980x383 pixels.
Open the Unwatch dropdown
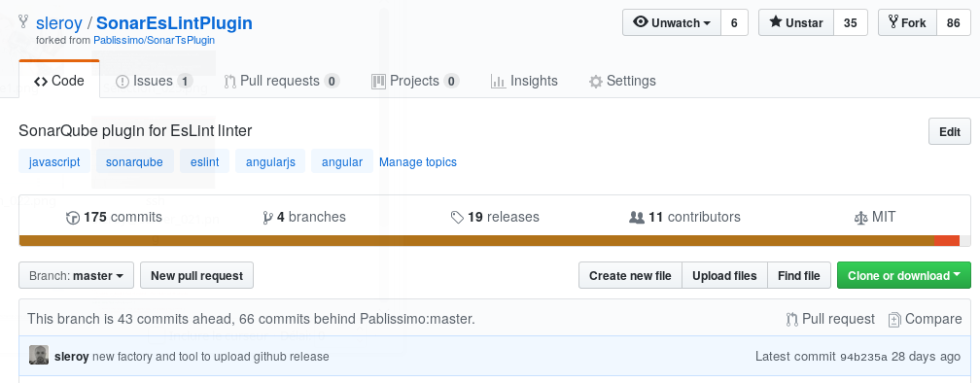click(x=672, y=22)
